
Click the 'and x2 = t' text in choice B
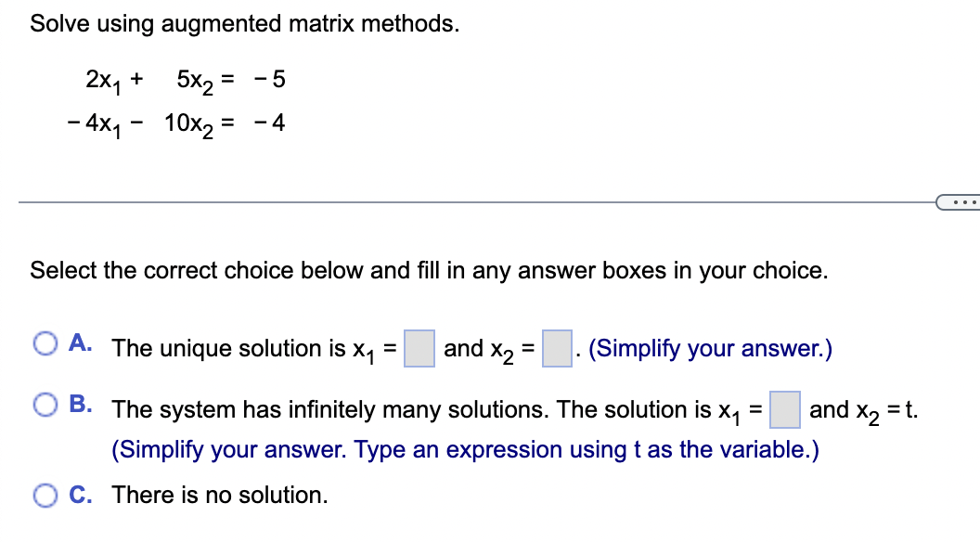(863, 409)
